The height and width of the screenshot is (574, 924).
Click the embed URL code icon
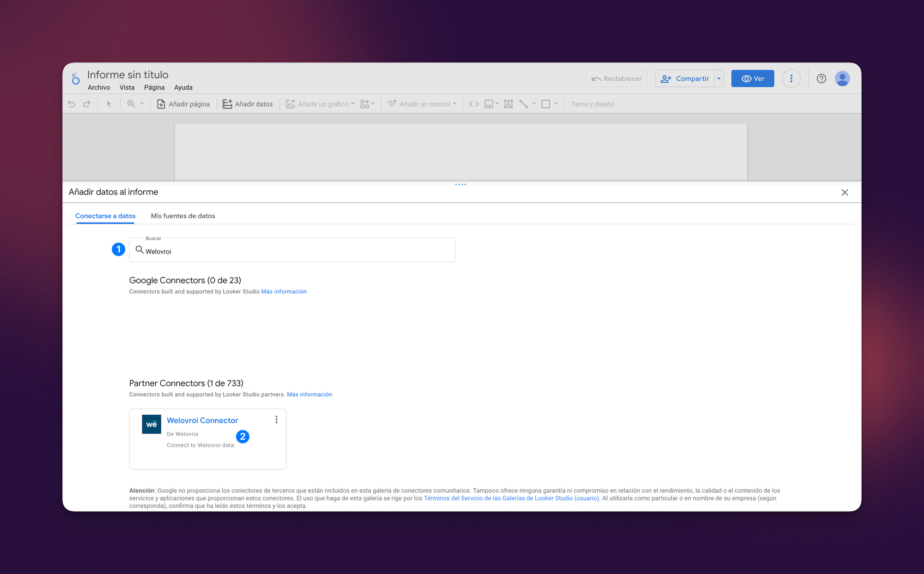click(474, 104)
